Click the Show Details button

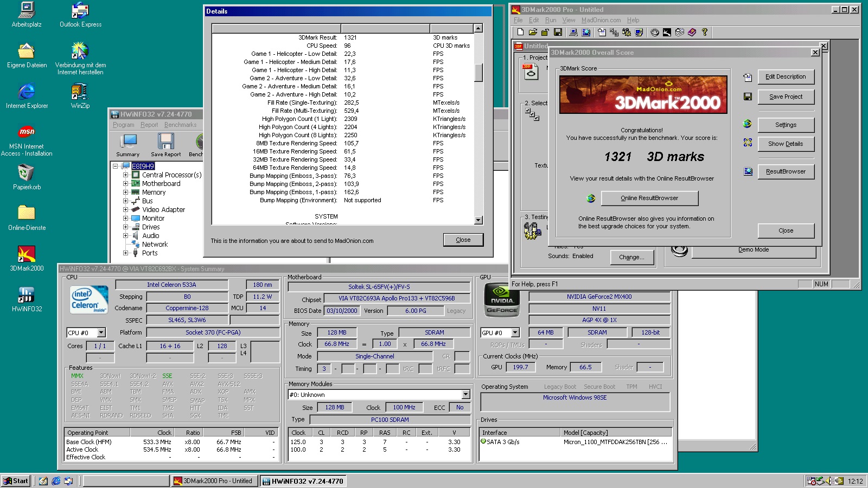click(x=786, y=144)
